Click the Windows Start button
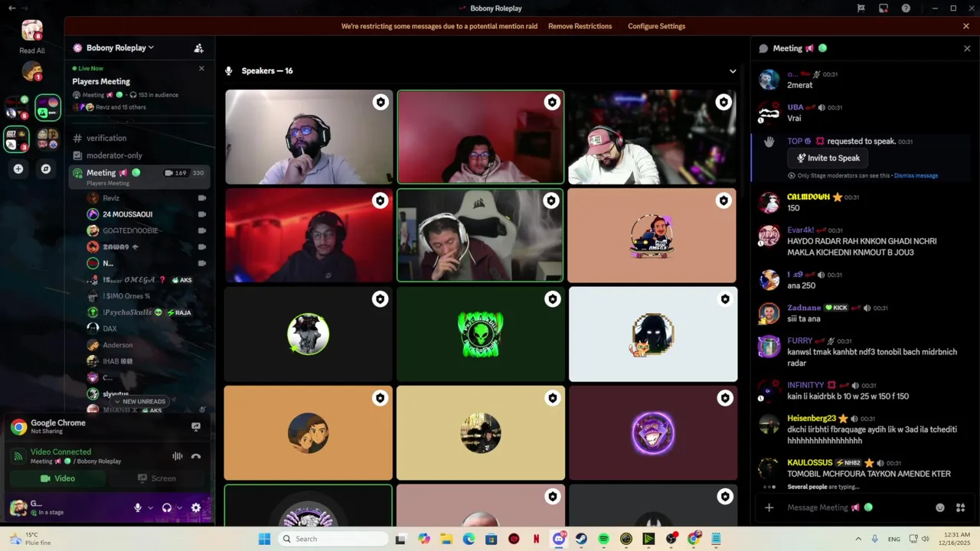 264,539
